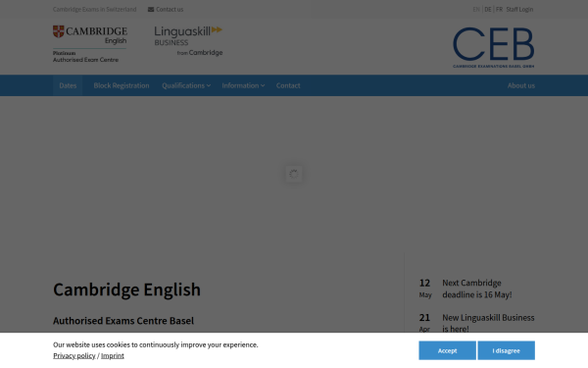
Task: Open the Privacy policy link
Action: [74, 355]
